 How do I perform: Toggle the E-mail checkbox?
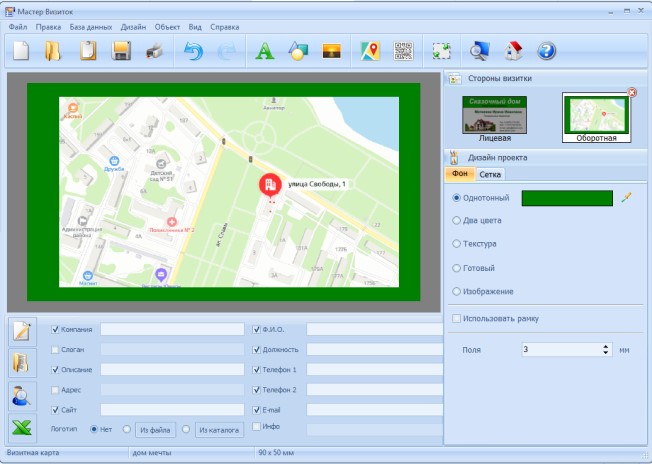click(x=257, y=410)
